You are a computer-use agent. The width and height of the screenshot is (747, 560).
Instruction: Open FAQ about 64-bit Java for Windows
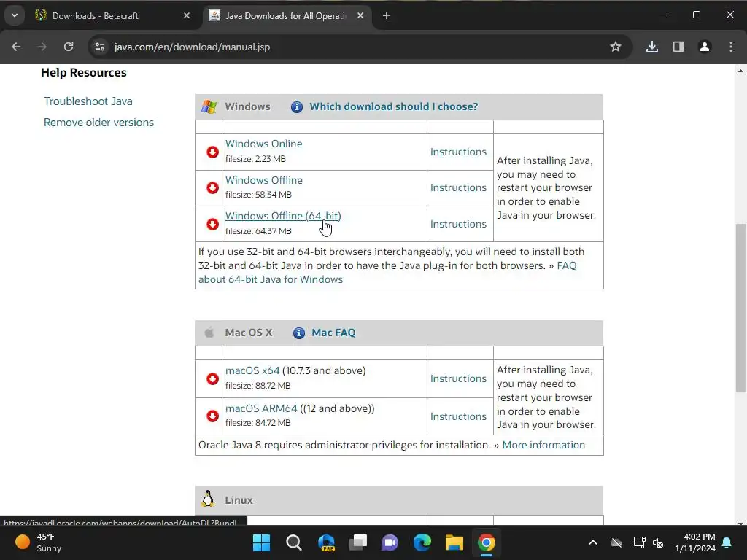[271, 279]
